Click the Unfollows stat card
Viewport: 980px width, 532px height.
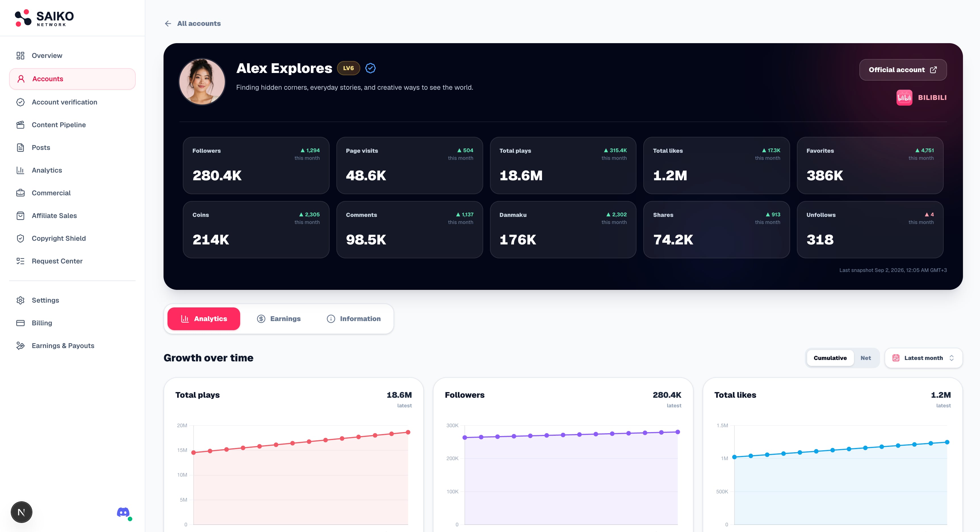pos(870,230)
